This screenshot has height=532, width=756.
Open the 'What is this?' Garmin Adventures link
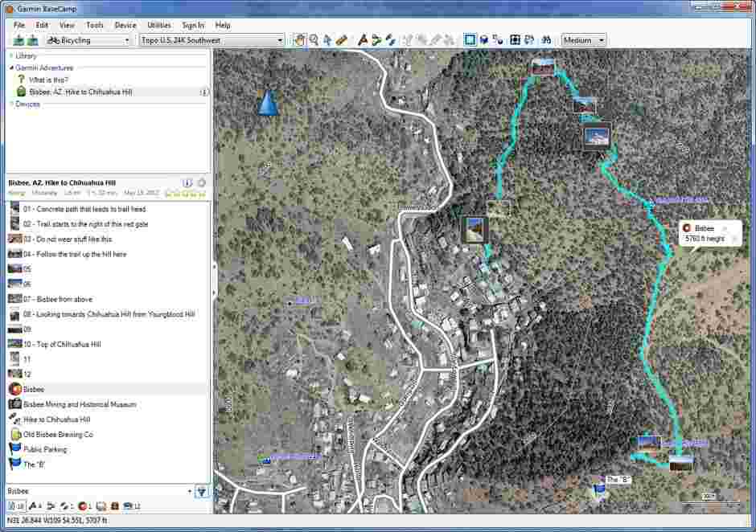pyautogui.click(x=48, y=80)
